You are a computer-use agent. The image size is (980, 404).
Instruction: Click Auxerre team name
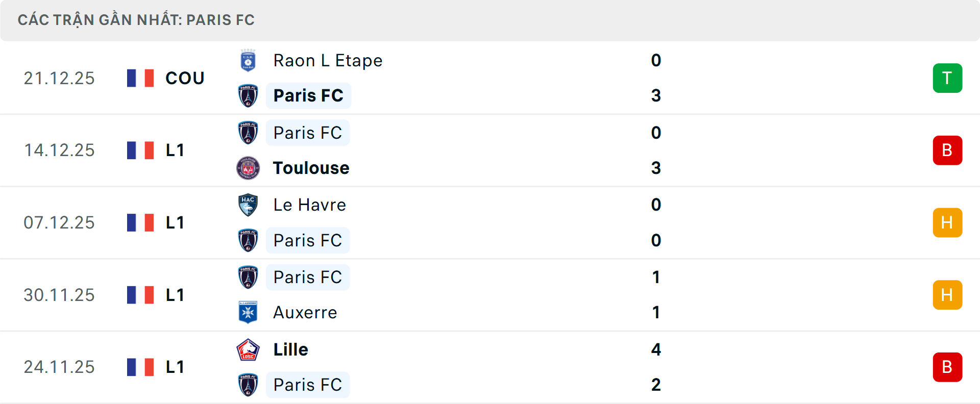[x=305, y=312]
